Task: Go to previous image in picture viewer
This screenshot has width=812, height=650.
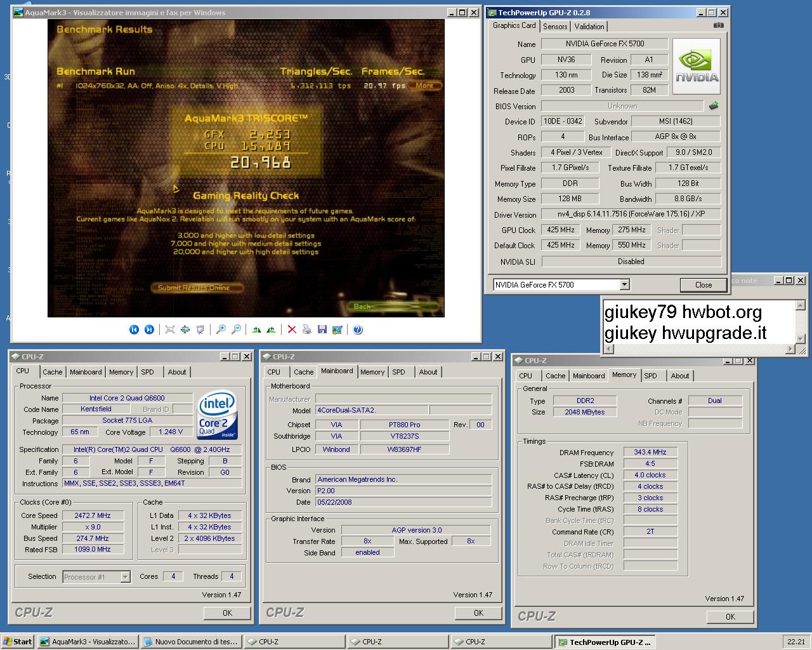Action: [x=134, y=329]
